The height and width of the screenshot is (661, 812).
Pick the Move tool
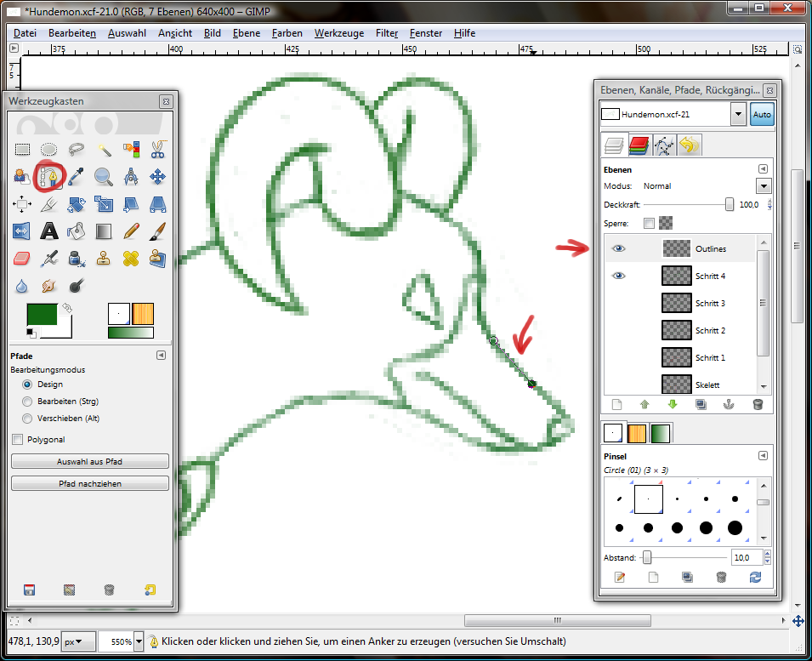pos(158,177)
